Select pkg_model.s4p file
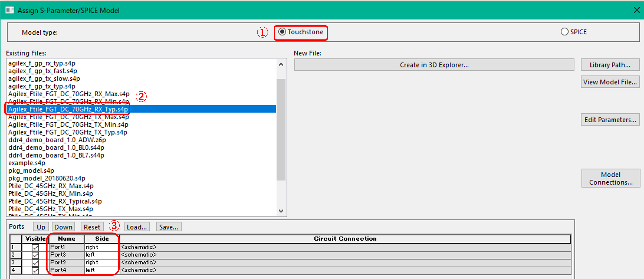This screenshot has height=279, width=644. (x=31, y=170)
